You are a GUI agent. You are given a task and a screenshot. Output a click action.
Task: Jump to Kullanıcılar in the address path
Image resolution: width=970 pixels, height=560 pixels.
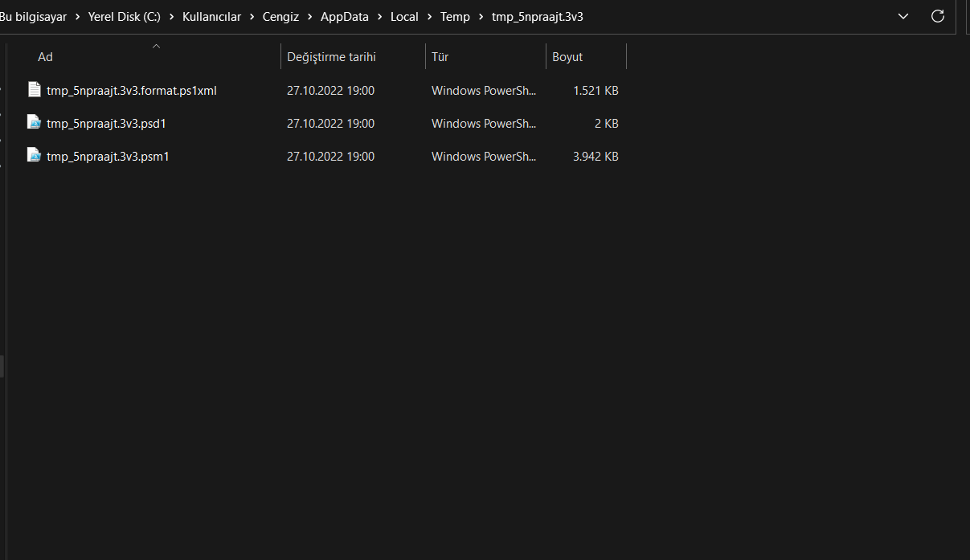pos(211,17)
